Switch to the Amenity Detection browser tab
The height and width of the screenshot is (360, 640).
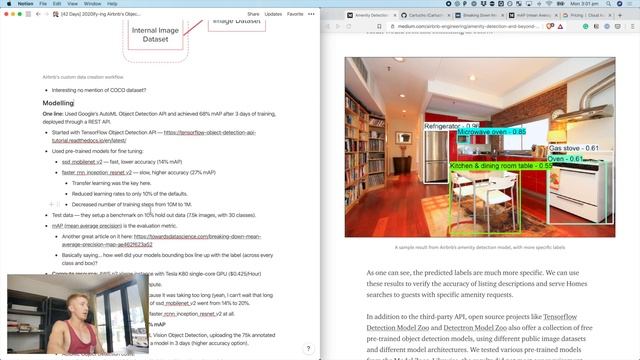click(x=371, y=15)
